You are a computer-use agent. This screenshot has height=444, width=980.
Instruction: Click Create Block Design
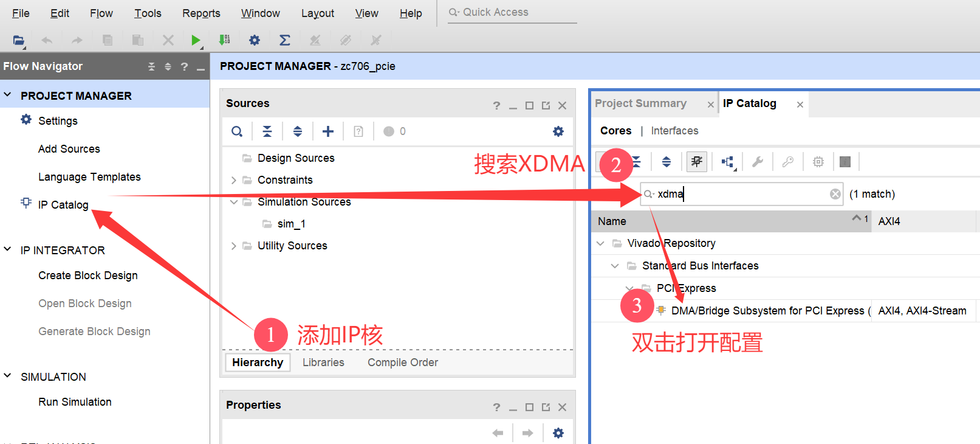(88, 276)
